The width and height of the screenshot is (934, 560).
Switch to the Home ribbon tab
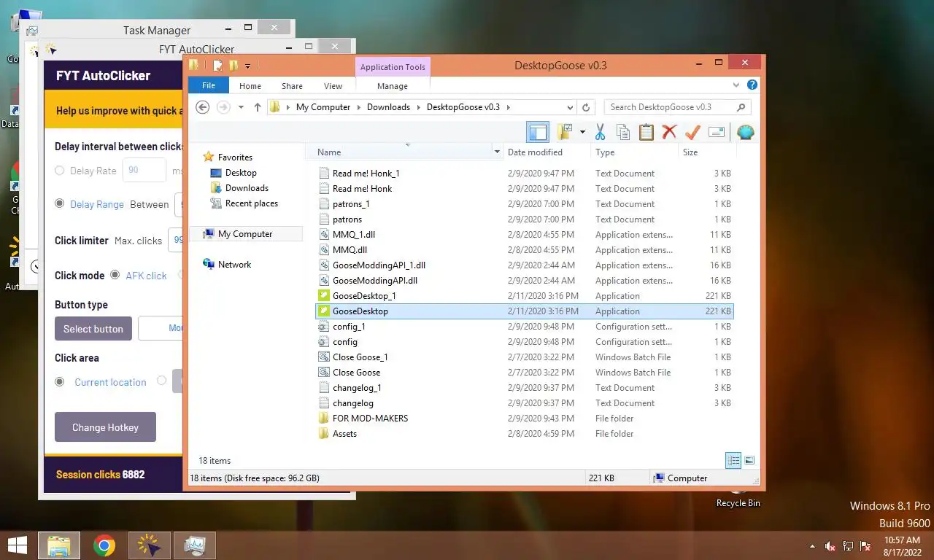point(250,86)
